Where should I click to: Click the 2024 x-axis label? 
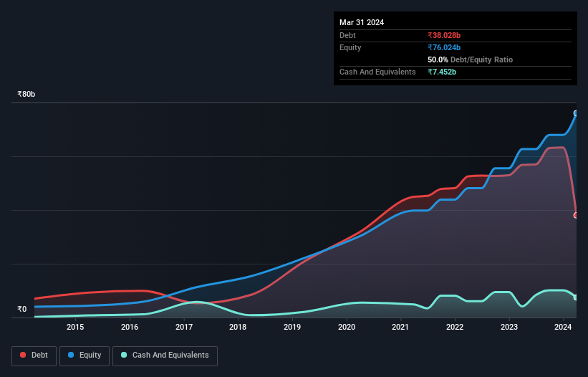click(563, 327)
